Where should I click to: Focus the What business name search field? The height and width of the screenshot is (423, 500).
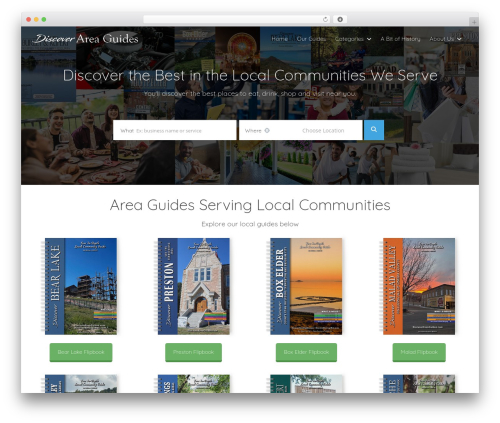click(x=175, y=130)
